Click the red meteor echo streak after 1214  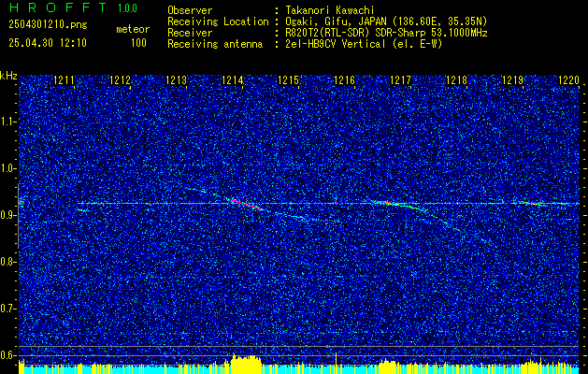point(245,204)
